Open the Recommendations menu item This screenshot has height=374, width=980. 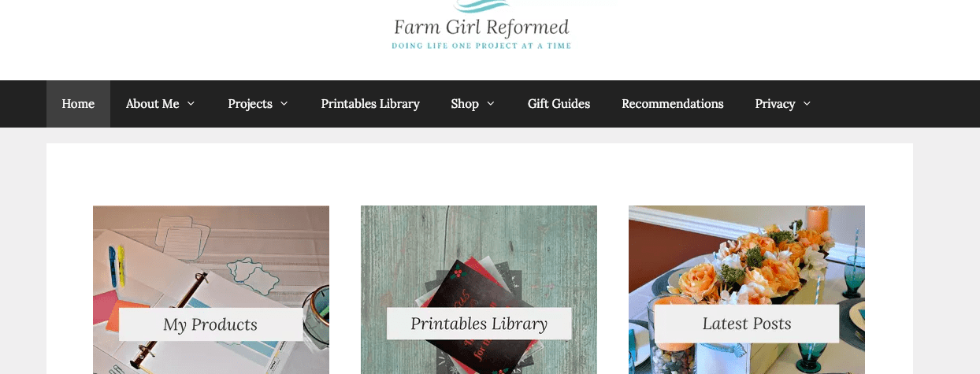pyautogui.click(x=673, y=104)
